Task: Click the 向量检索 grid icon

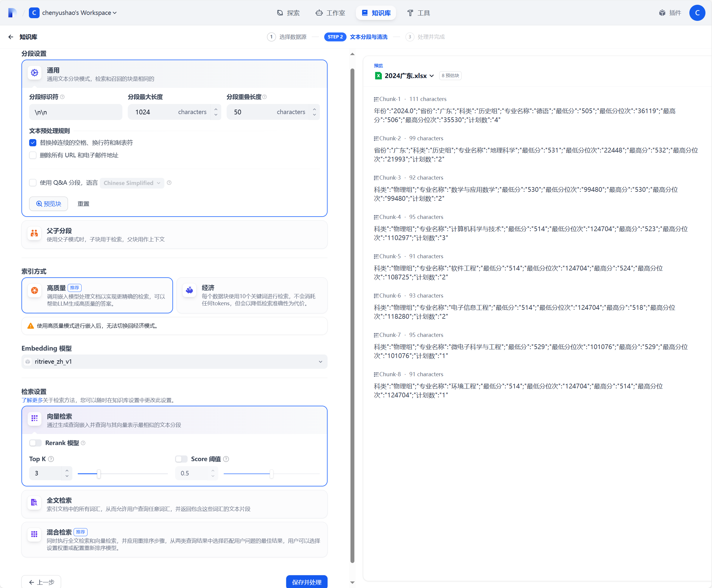Action: tap(35, 419)
